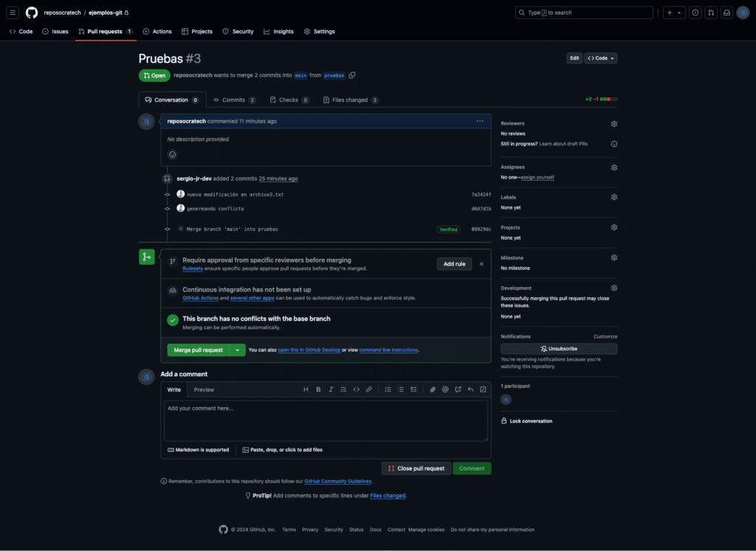Dismiss the require approval suggestion
Screen dimensions: 756x551
[x=481, y=264]
